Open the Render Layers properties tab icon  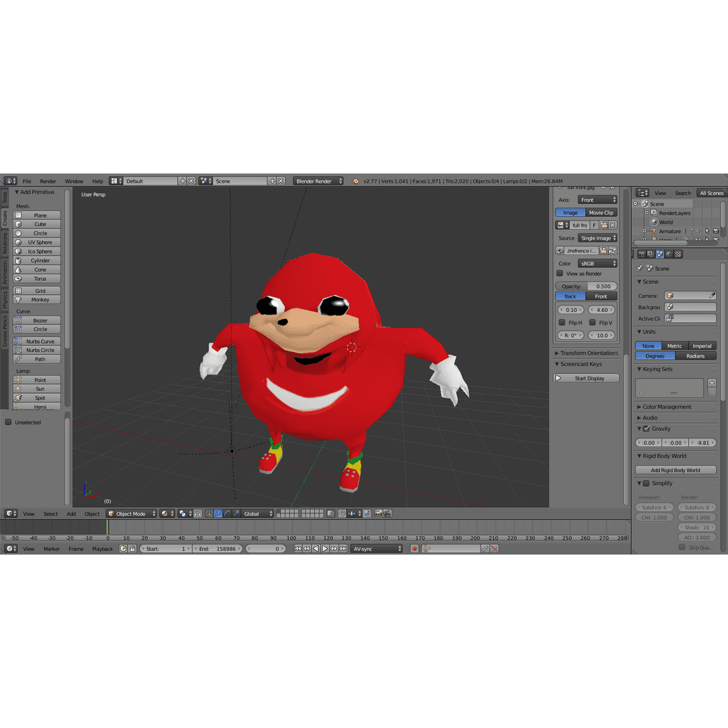click(651, 254)
